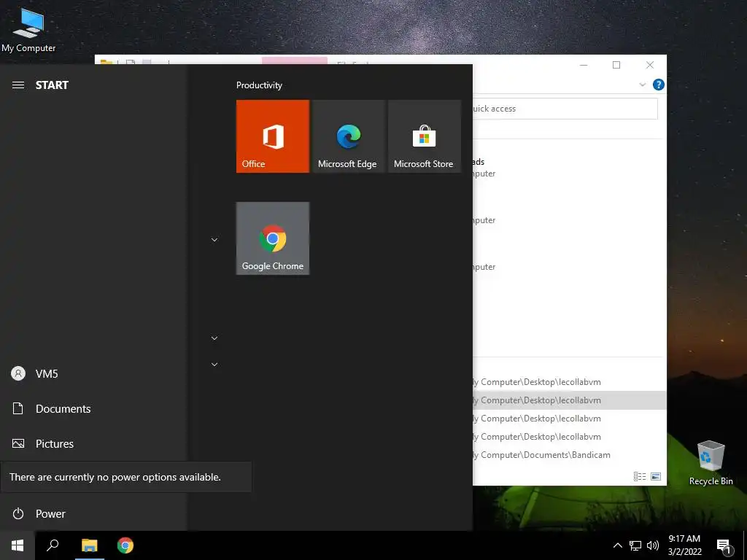Open the notification center icon
This screenshot has height=560, width=747.
724,547
